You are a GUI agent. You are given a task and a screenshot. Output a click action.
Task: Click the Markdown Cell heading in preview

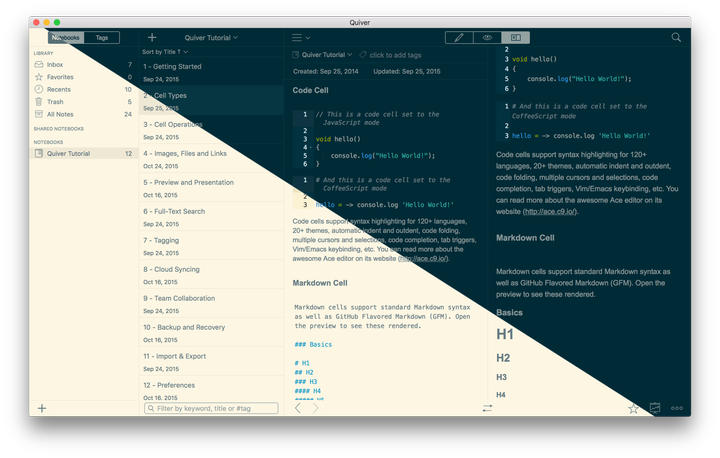(525, 238)
